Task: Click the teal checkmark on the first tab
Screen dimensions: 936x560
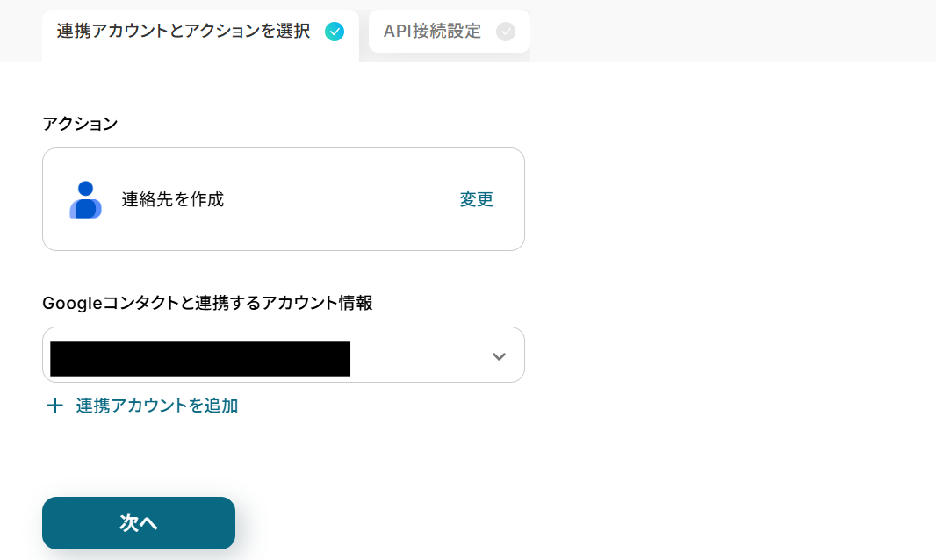Action: tap(334, 32)
